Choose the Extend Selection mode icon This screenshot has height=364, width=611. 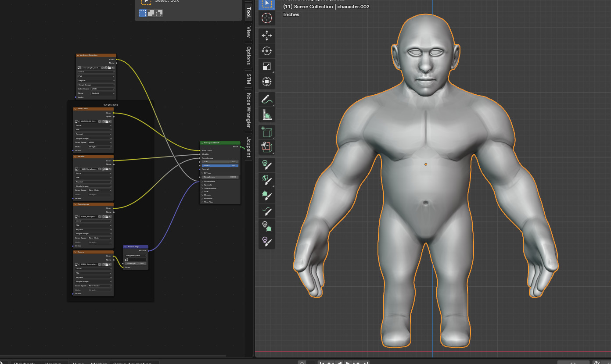pos(151,13)
